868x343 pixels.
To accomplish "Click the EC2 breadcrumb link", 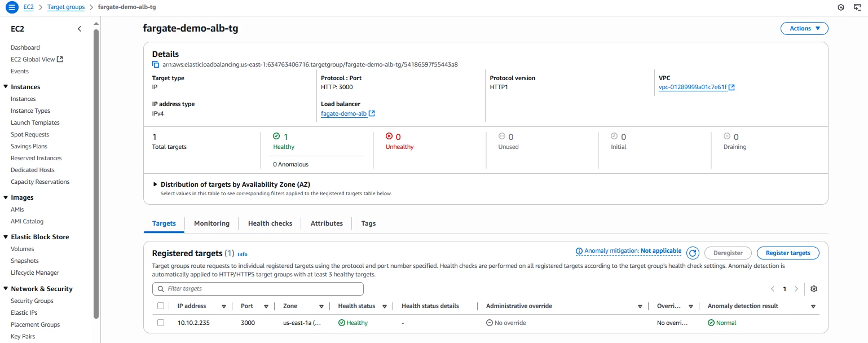I will click(28, 7).
